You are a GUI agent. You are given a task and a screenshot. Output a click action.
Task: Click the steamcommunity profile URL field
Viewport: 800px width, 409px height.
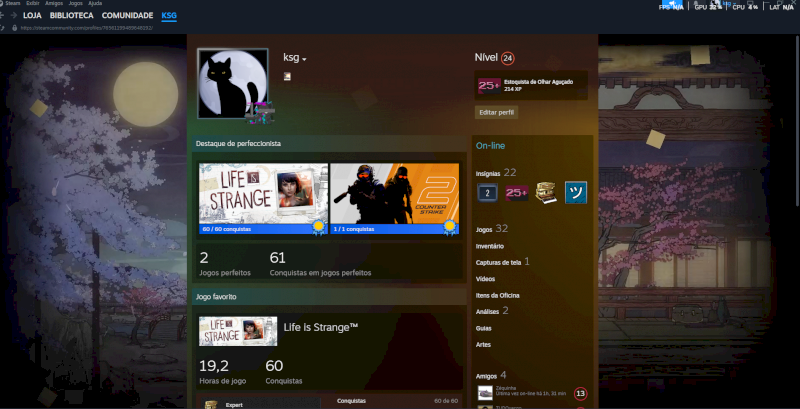pos(87,28)
